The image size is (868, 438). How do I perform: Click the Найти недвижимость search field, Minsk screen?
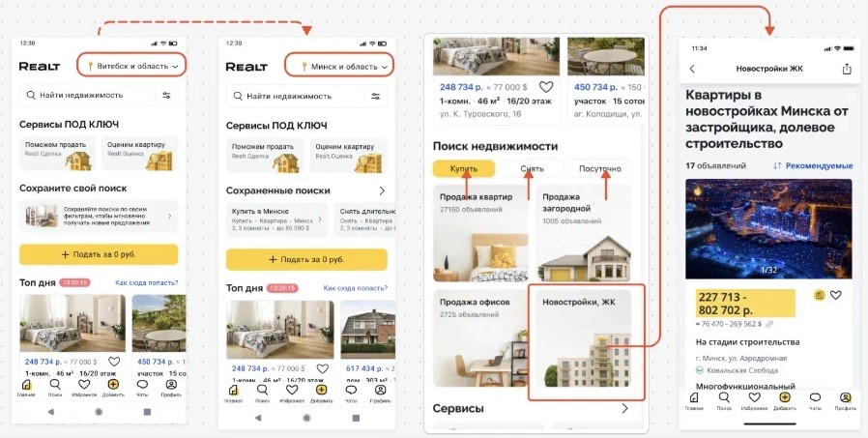click(295, 97)
